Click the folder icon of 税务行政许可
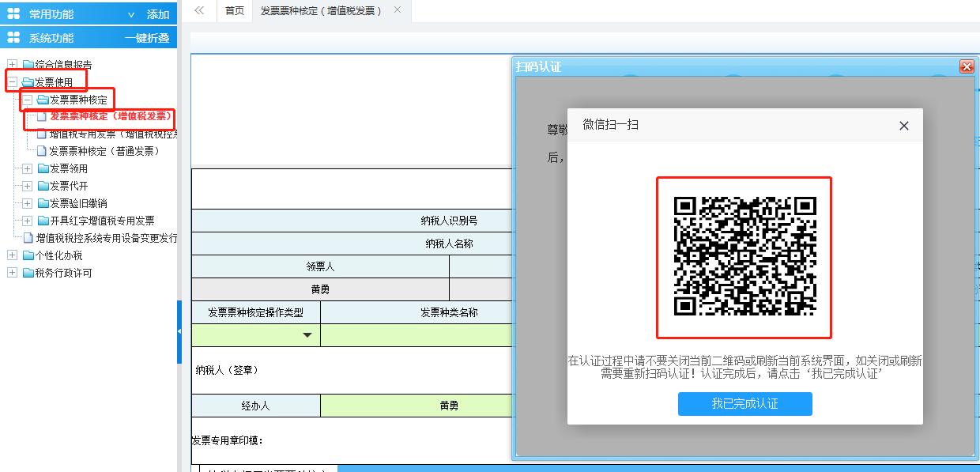This screenshot has width=980, height=472. pos(29,272)
